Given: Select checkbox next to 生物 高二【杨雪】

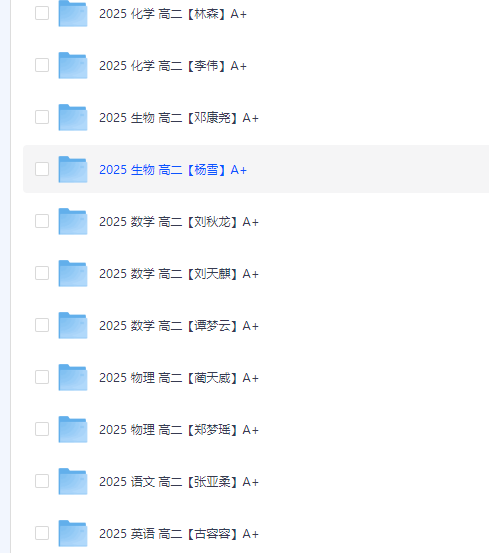Looking at the screenshot, I should [42, 169].
